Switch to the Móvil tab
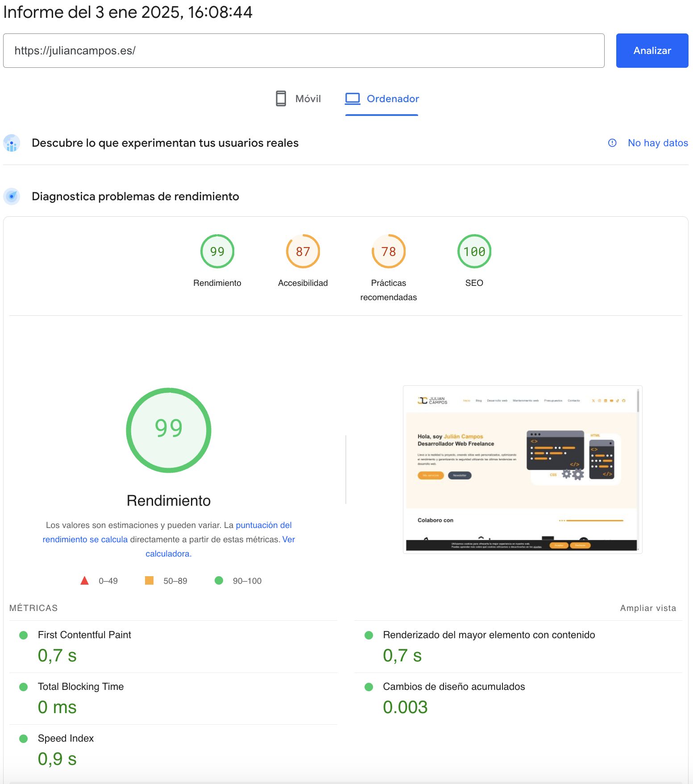The width and height of the screenshot is (693, 784). (298, 99)
